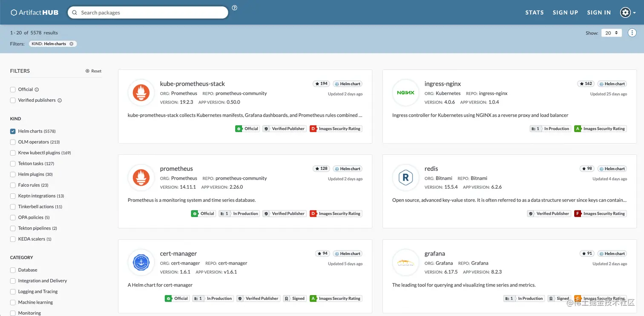Screen dimensions: 644x316
Task: Click the search magnifier icon
Action: pos(75,13)
